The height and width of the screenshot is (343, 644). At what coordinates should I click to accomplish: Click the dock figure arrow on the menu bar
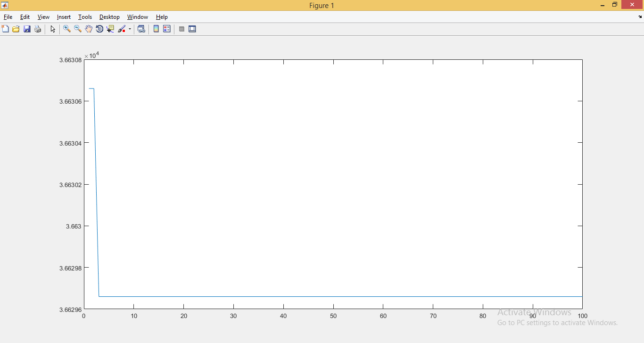tap(640, 17)
